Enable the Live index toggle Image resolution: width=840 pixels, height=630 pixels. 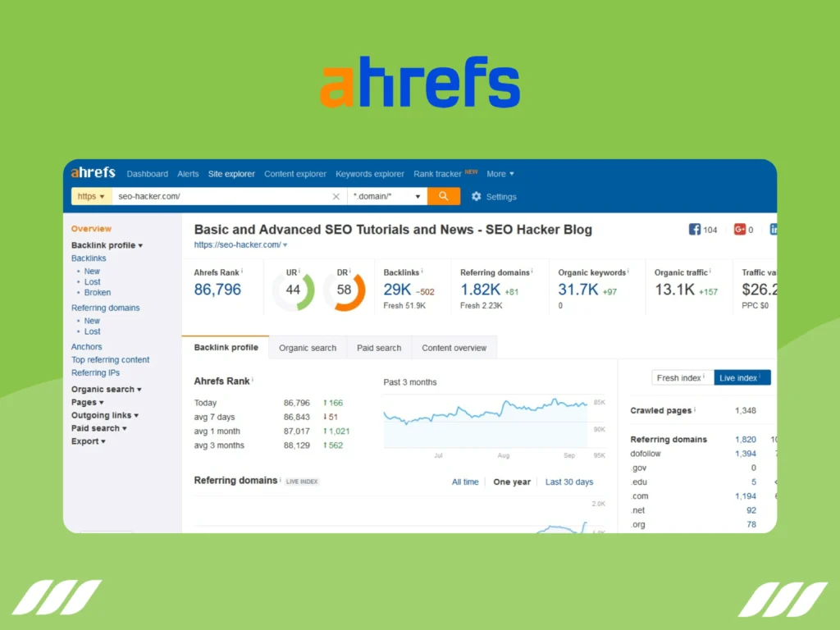741,377
